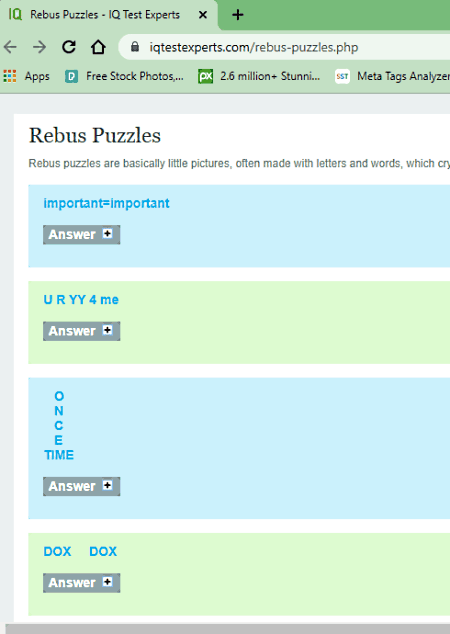Click the important=important puzzle text
Viewport: 450px width, 634px height.
[106, 203]
